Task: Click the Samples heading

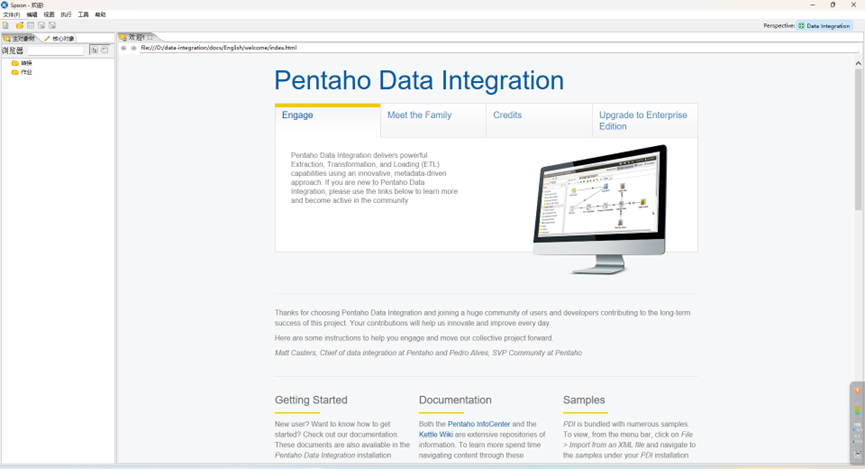Action: pos(584,400)
